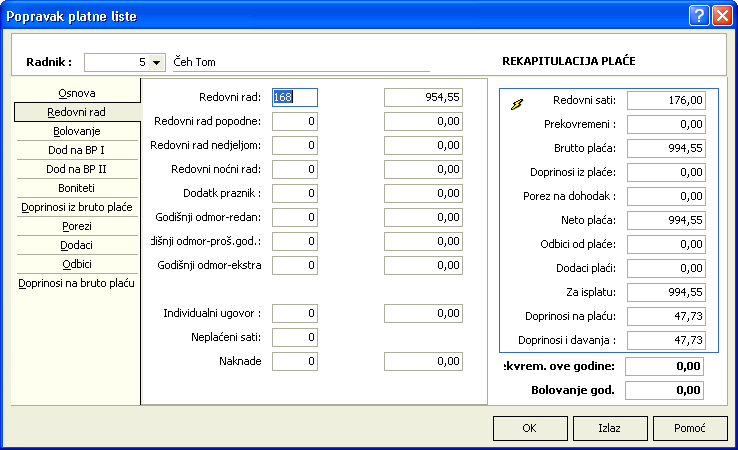Open the Radnik dropdown arrow

pos(157,62)
